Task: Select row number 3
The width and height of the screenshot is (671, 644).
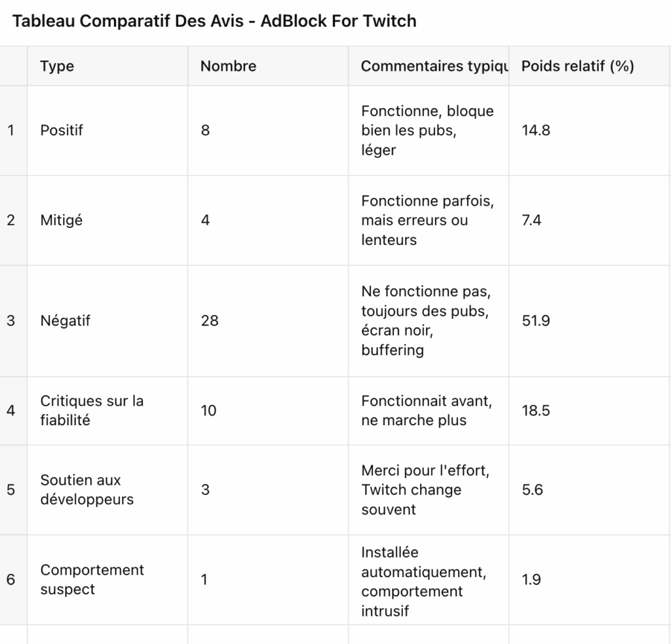Action: point(13,321)
